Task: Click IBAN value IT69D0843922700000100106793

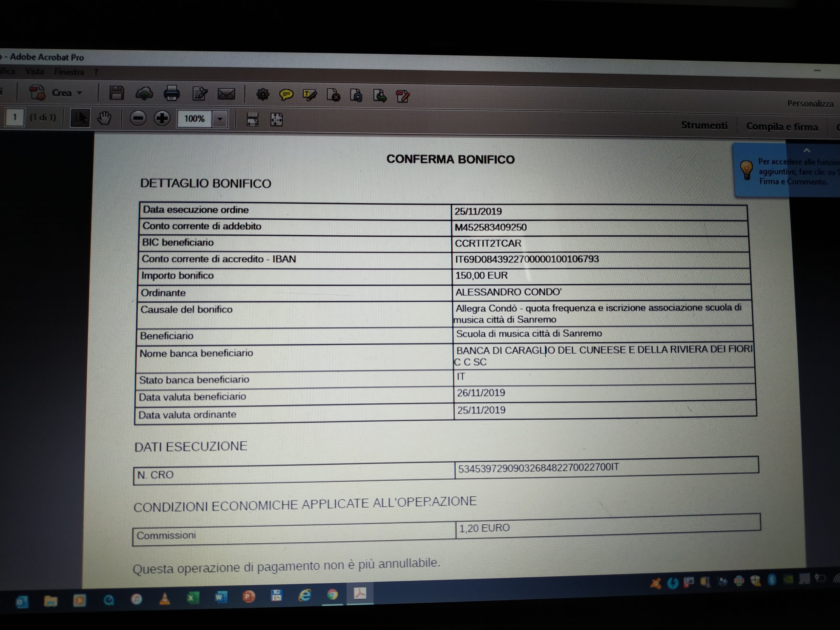Action: (x=527, y=259)
